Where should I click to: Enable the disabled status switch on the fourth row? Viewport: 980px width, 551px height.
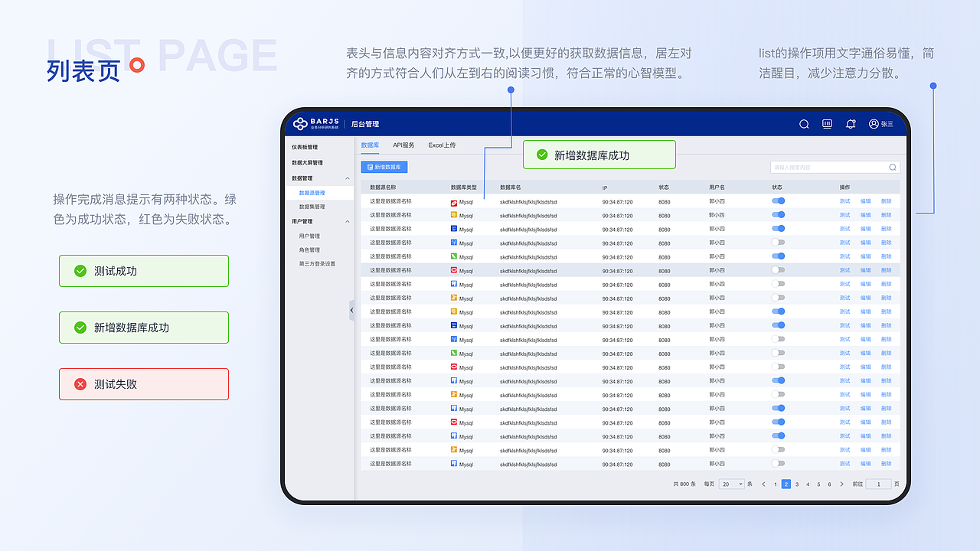point(779,243)
